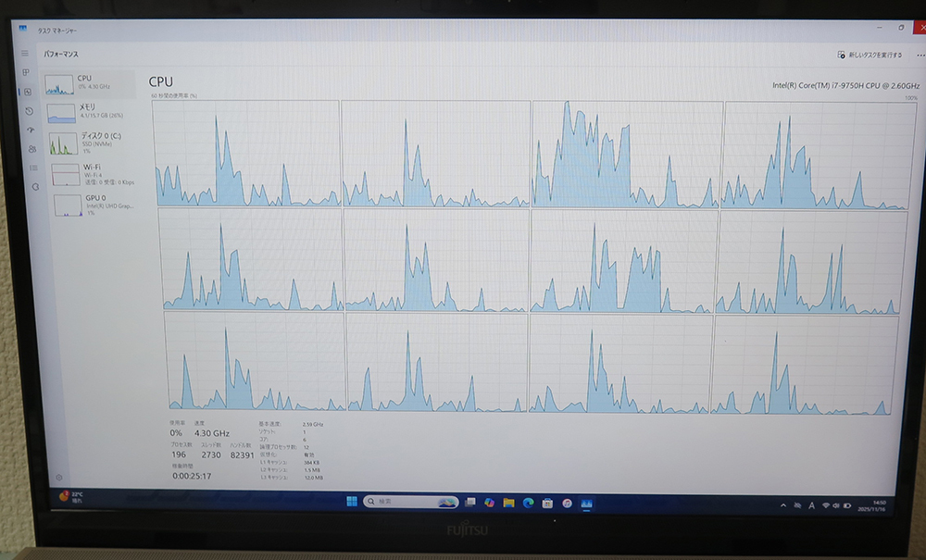Open the Windows Start menu

(352, 502)
